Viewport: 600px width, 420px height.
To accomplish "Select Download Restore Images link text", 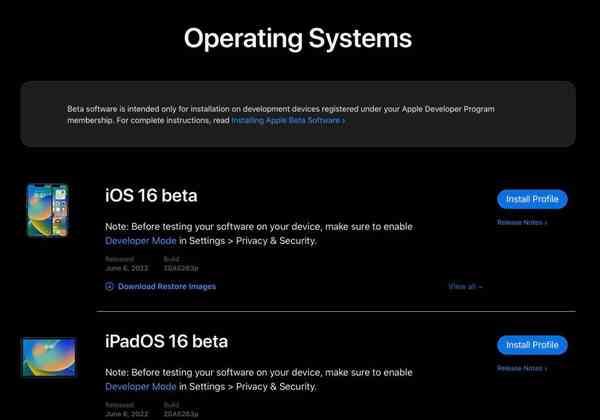I will 166,286.
